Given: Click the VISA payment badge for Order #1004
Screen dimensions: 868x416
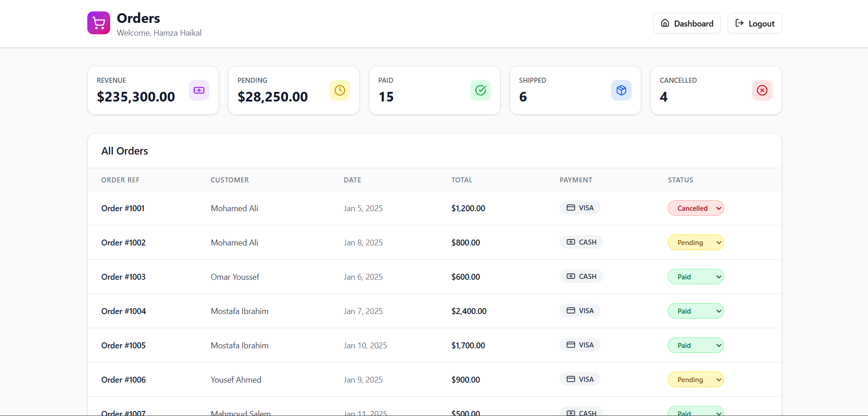Looking at the screenshot, I should [580, 310].
